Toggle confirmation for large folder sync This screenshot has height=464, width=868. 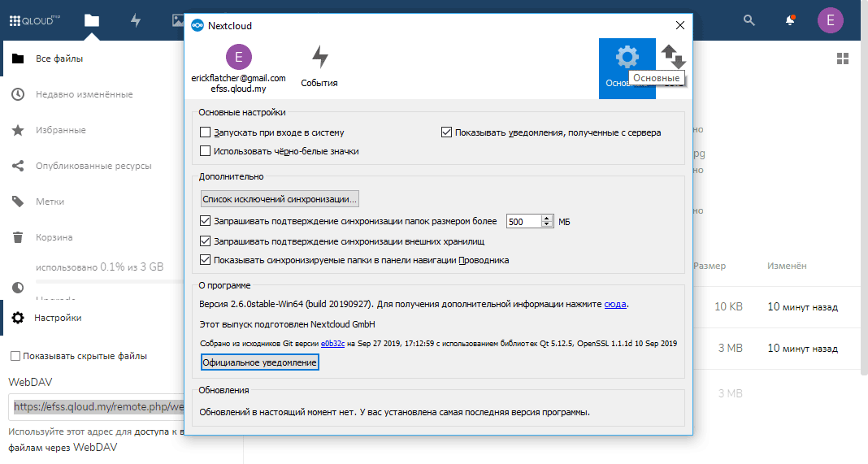(205, 221)
